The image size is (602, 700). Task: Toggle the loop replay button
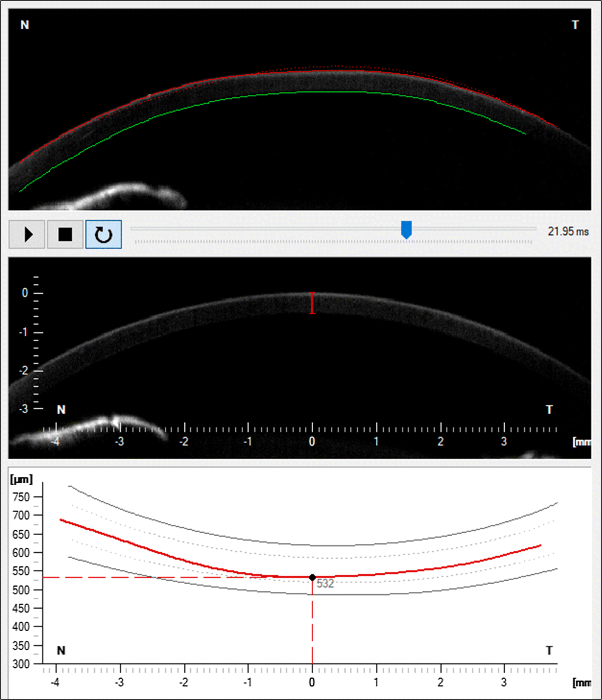pyautogui.click(x=104, y=234)
